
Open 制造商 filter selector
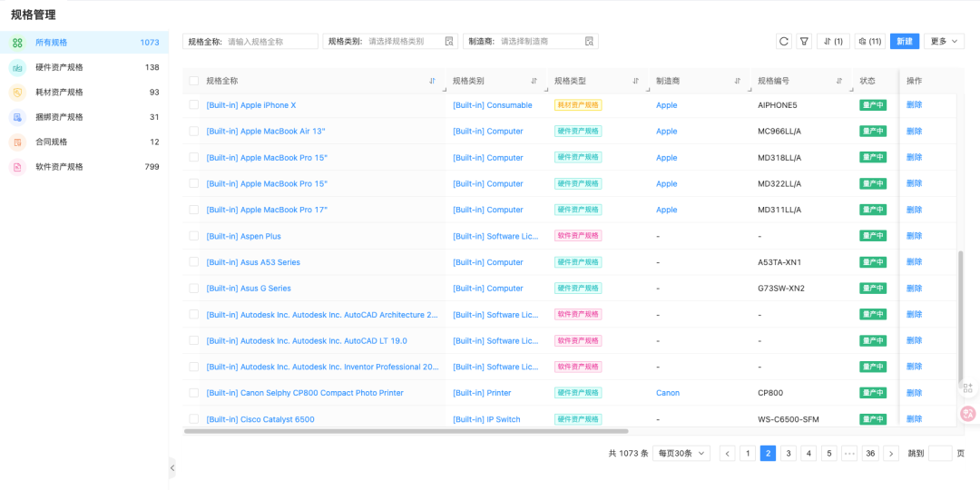[531, 41]
